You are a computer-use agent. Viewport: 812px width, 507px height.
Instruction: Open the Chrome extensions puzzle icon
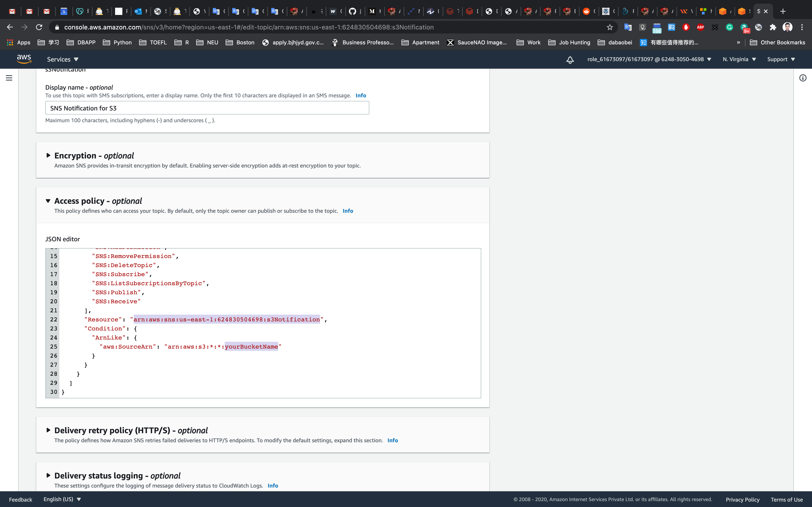tap(773, 27)
